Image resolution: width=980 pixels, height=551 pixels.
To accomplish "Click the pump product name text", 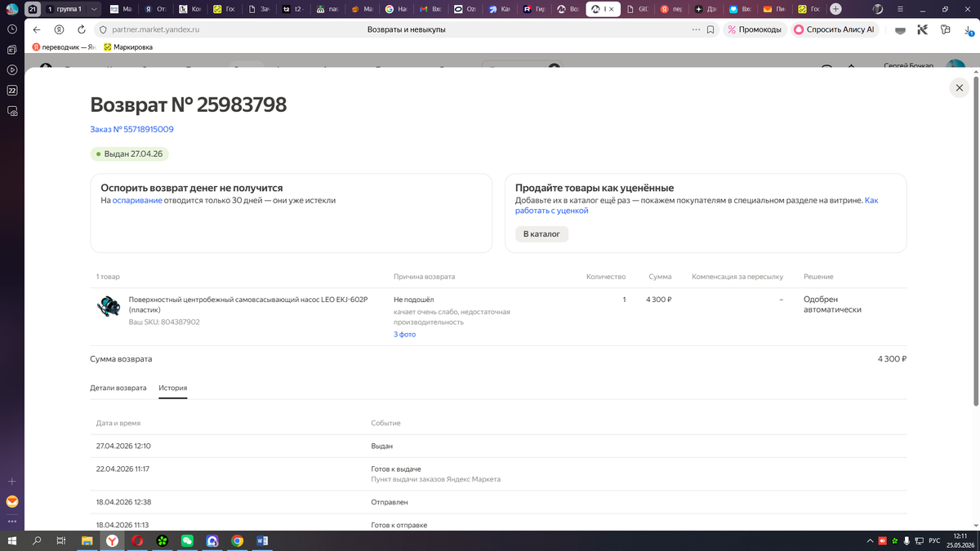I will click(x=248, y=304).
